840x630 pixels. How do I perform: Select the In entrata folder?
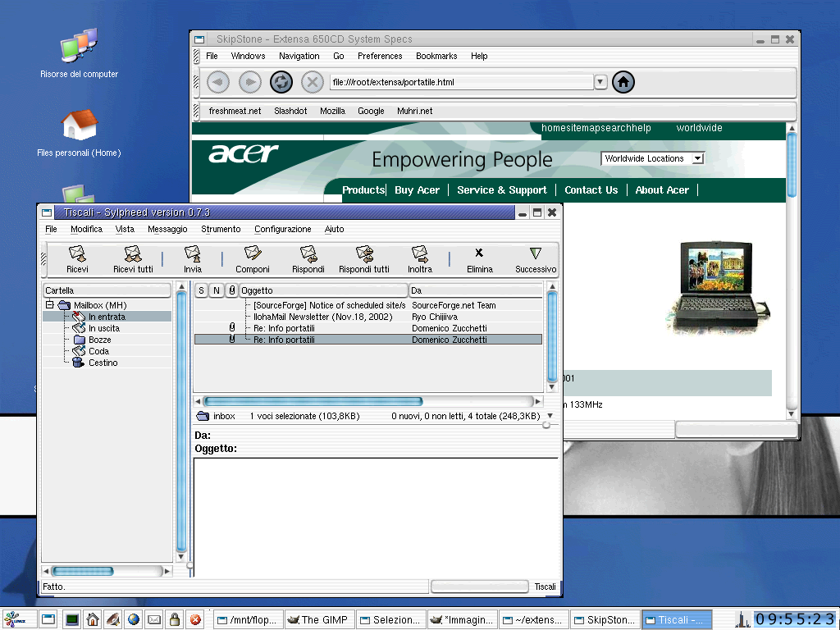(x=107, y=317)
